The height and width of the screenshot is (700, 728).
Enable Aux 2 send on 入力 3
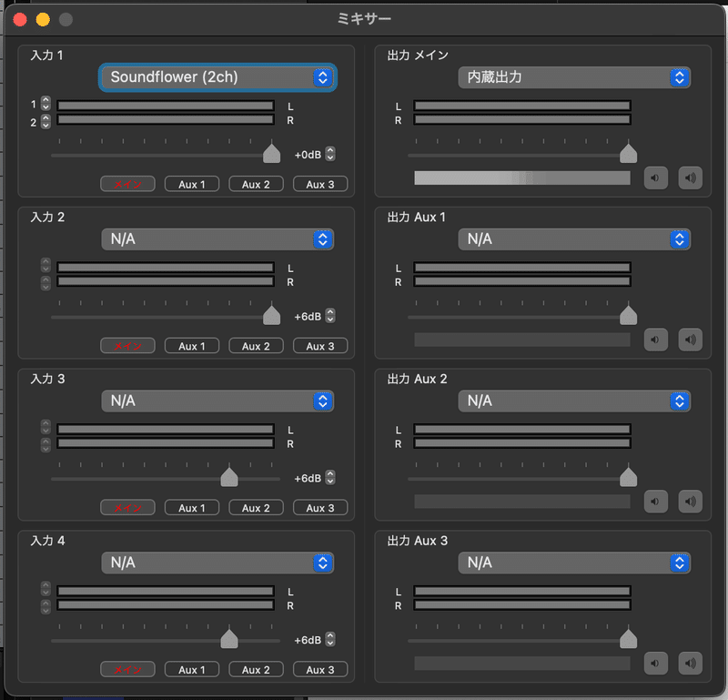coord(256,508)
